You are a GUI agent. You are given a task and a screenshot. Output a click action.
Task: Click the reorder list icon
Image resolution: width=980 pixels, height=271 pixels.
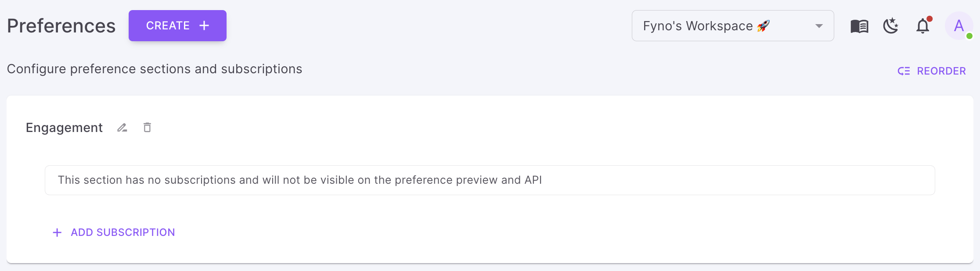[x=904, y=71]
